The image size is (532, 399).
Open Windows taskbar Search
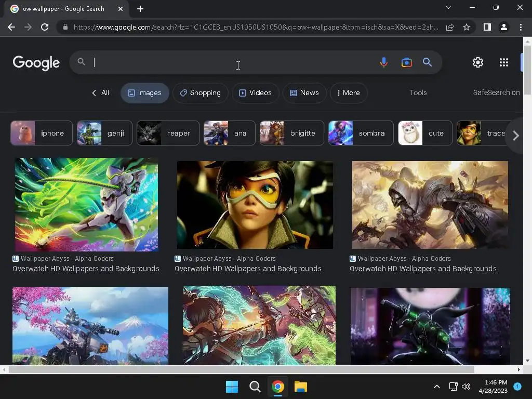pos(255,387)
